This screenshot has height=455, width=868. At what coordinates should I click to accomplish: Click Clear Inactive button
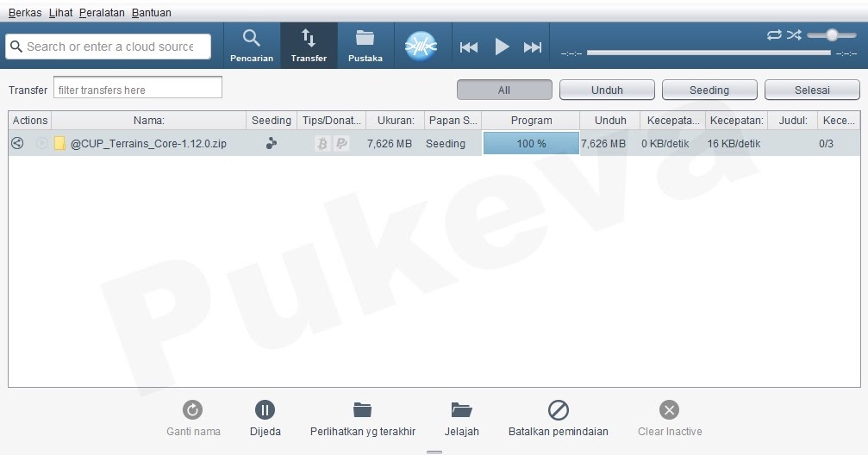(669, 419)
